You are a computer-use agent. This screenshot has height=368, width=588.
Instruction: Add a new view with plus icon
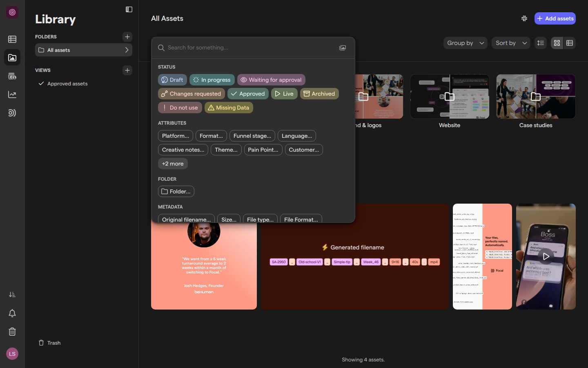click(127, 70)
